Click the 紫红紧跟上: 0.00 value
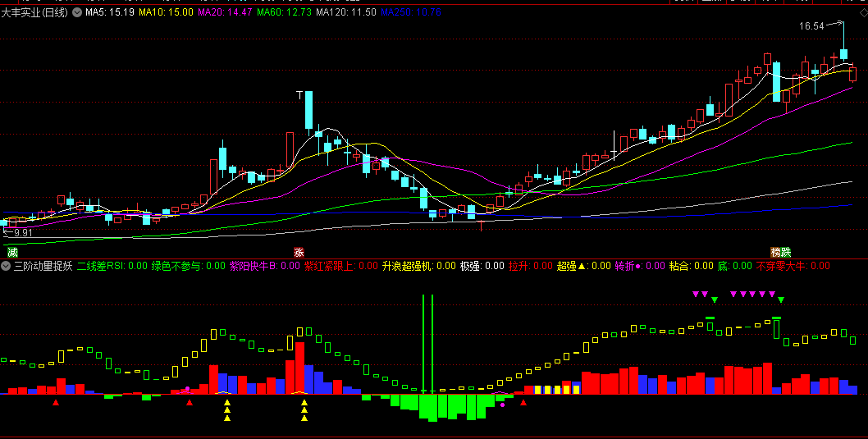868x439 pixels. point(341,267)
